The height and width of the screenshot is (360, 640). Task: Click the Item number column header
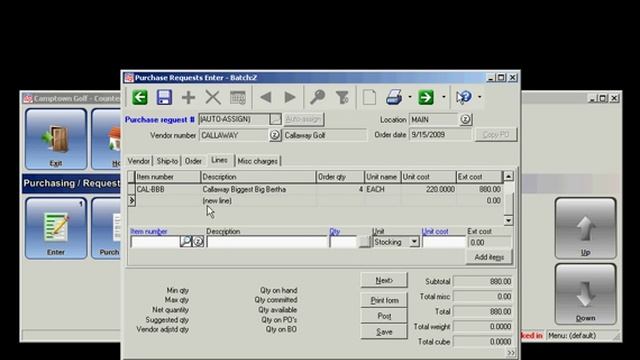click(x=168, y=177)
